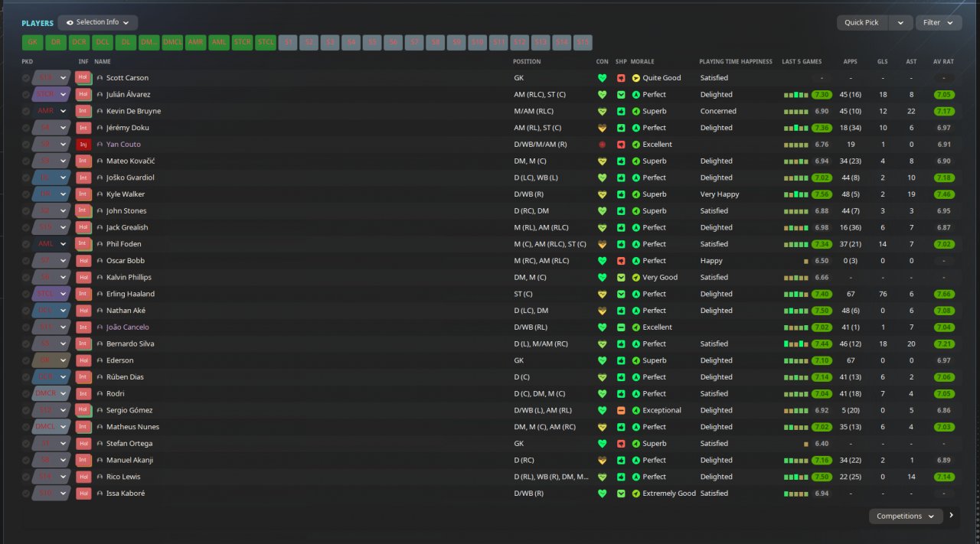This screenshot has height=544, width=980.
Task: Expand the arrow next to Quick Pick
Action: click(901, 22)
